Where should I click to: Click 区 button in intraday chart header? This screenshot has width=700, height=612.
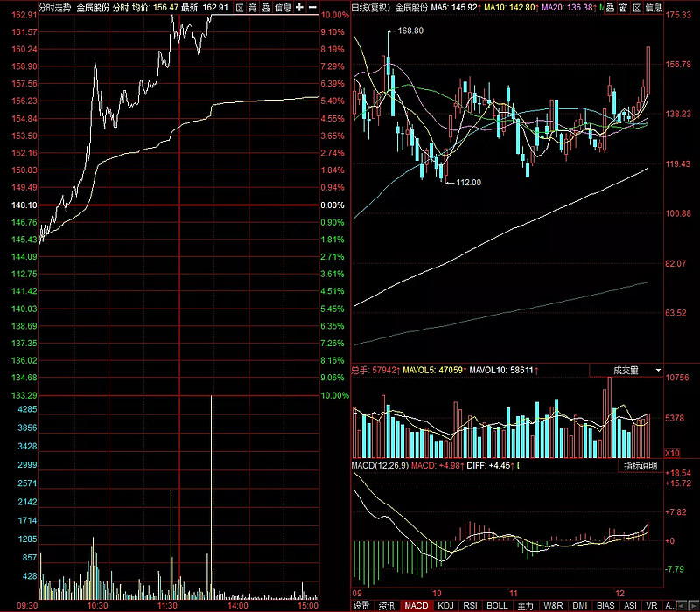(240, 7)
